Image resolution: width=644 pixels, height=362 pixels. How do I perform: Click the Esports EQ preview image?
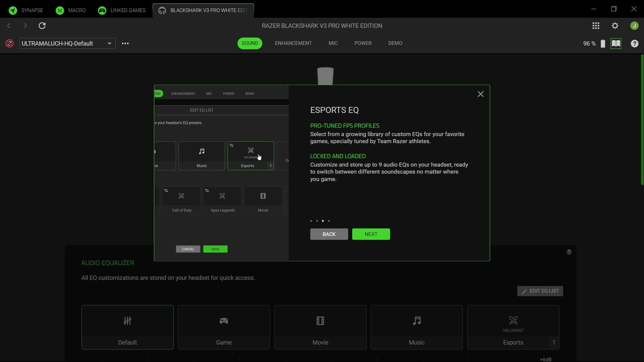(221, 173)
